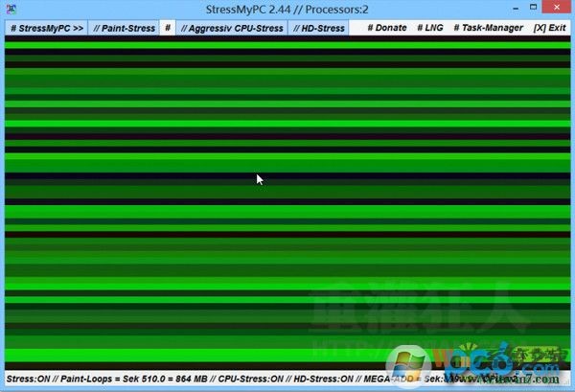Open the # StressMyPC >> menu
The image size is (575, 392).
[47, 28]
